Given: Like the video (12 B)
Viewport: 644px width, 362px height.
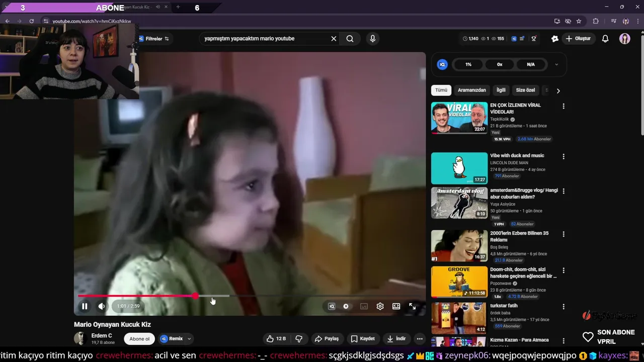Looking at the screenshot, I should [x=276, y=339].
